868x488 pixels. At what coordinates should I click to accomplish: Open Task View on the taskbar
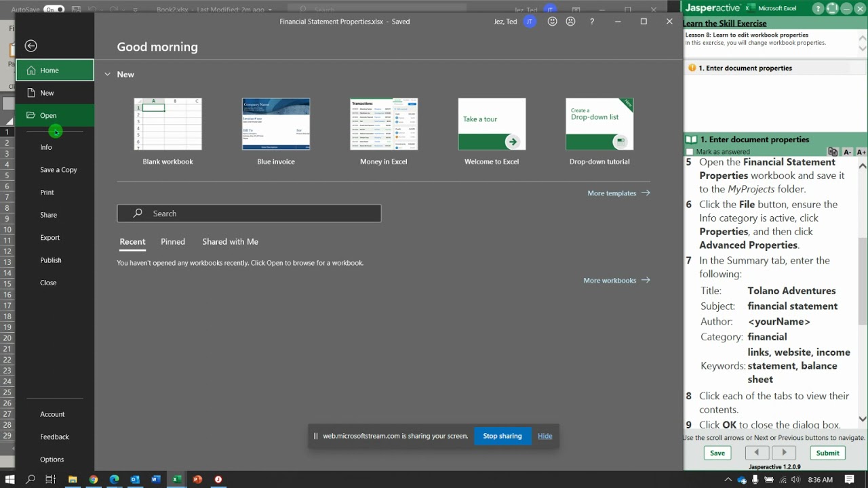[50, 479]
